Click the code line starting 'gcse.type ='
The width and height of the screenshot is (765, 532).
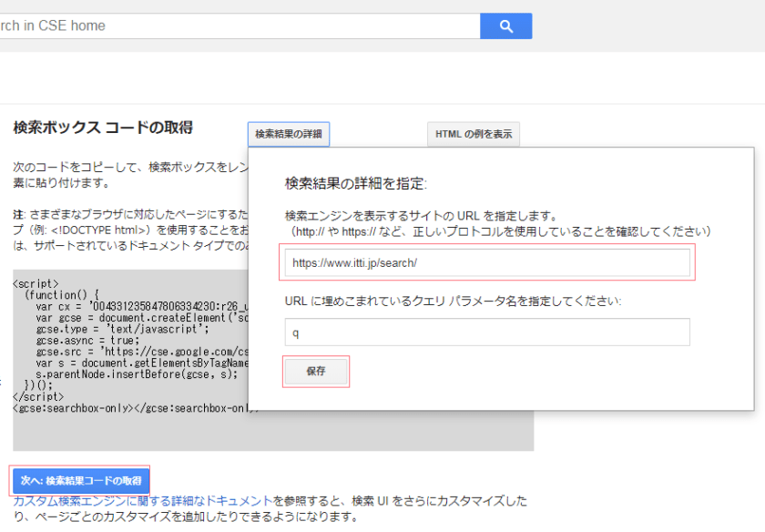pos(122,329)
